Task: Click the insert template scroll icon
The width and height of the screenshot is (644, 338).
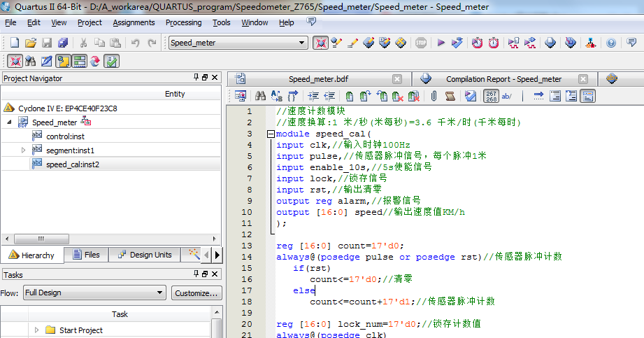Action: (450, 96)
